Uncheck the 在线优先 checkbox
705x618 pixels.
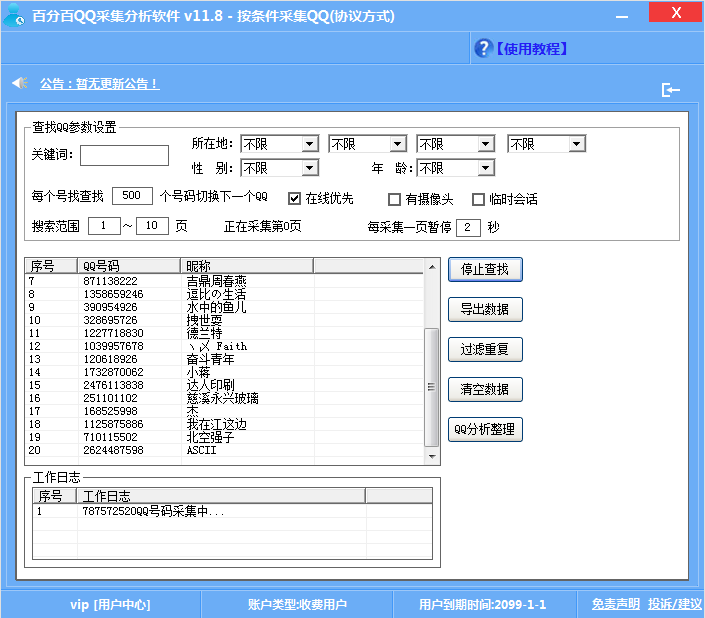(x=294, y=198)
